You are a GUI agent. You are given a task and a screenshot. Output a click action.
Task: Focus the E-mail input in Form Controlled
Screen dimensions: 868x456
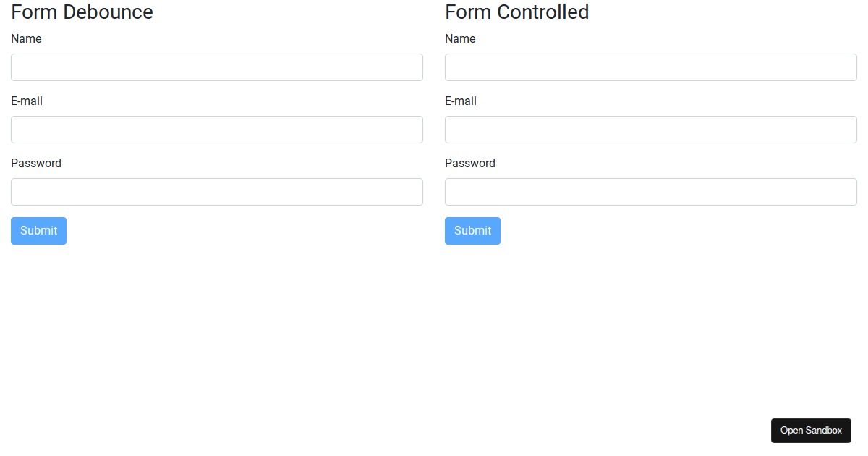pos(651,130)
